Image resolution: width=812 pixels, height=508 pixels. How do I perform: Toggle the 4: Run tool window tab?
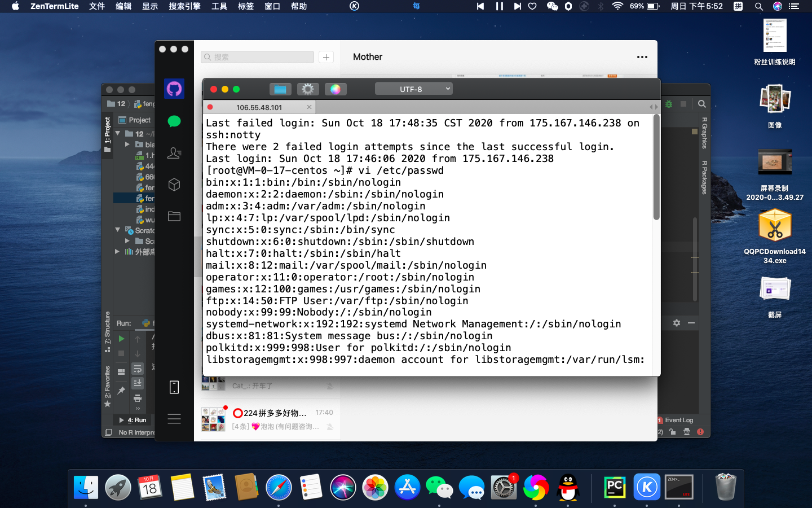pyautogui.click(x=133, y=420)
